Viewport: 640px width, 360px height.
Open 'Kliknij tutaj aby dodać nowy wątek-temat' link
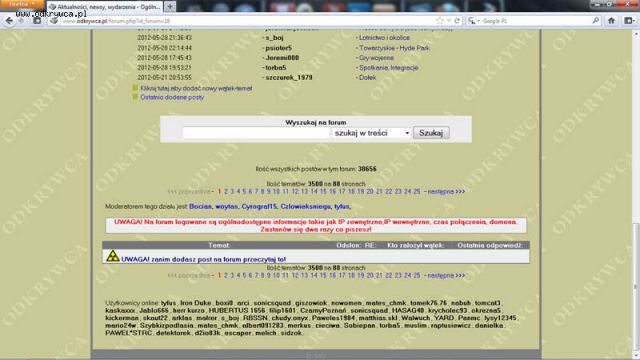tap(196, 88)
